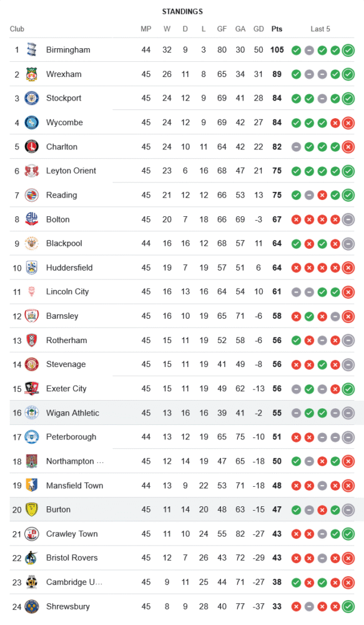364x625 pixels.
Task: Click Huddersfield's most recent loss result icon
Action: coord(348,268)
